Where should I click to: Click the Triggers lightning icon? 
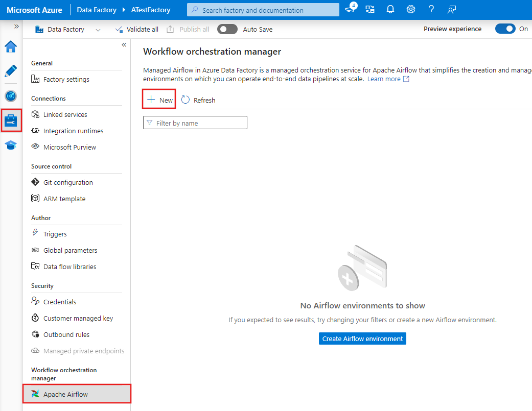[35, 232]
